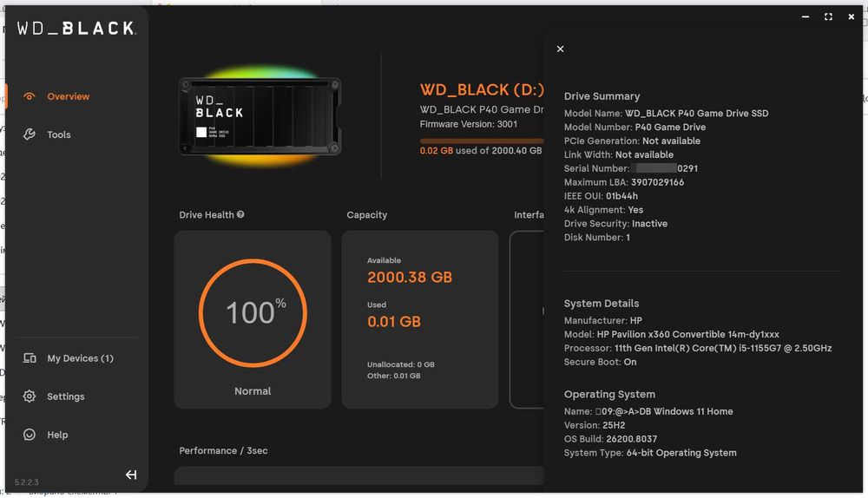Screen dimensions: 868x498
Task: Click the Available 2000.38 GB value
Action: click(410, 278)
